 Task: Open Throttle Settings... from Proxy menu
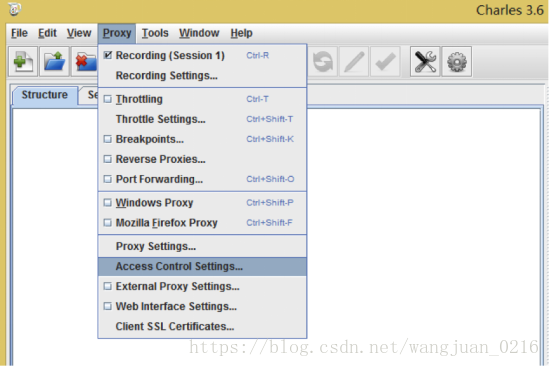point(202,119)
